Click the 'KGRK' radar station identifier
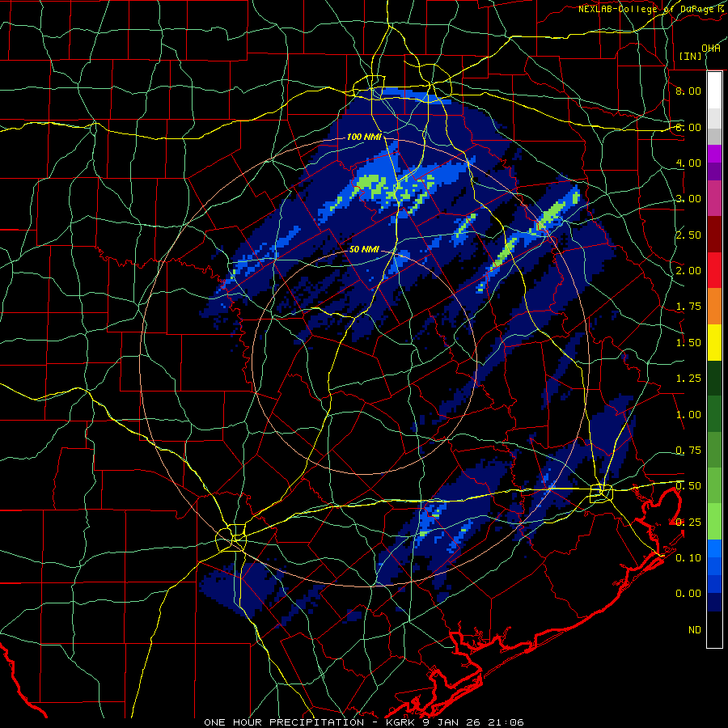Screen dimensions: 728x728 [400, 722]
